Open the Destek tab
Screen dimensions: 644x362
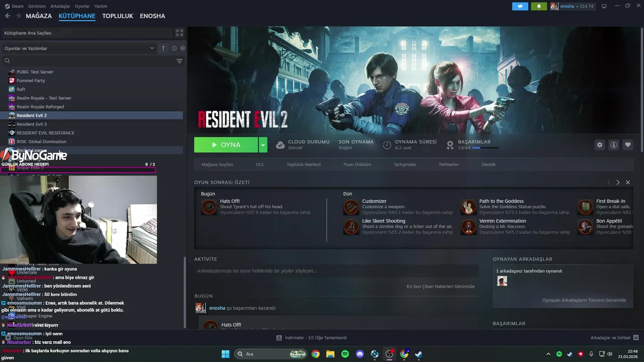[x=489, y=164]
